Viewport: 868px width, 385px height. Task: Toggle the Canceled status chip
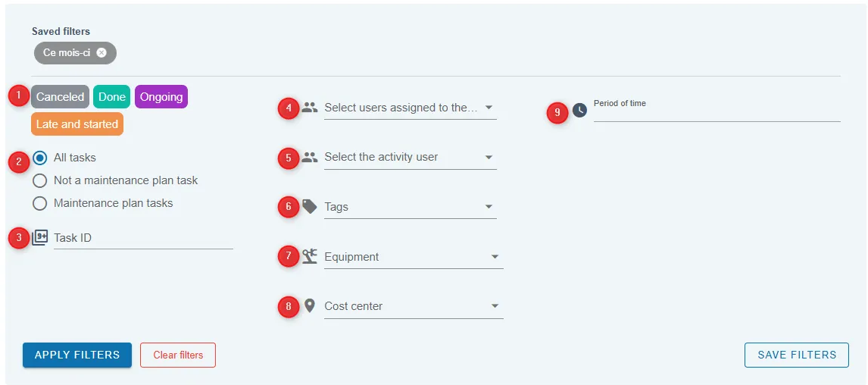(60, 97)
